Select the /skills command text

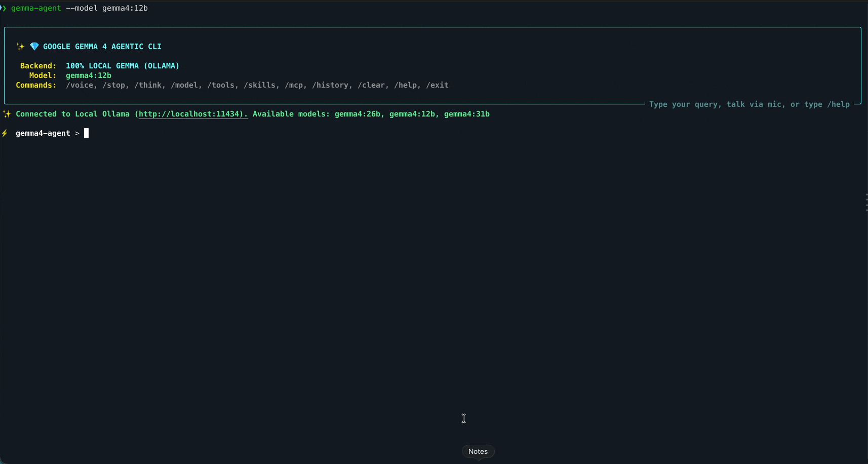click(x=260, y=85)
